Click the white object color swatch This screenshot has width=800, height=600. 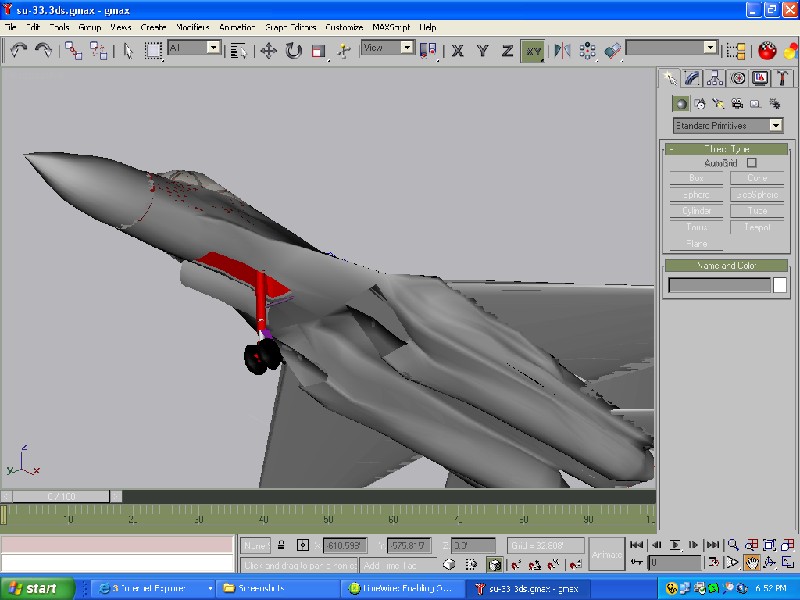coord(780,285)
